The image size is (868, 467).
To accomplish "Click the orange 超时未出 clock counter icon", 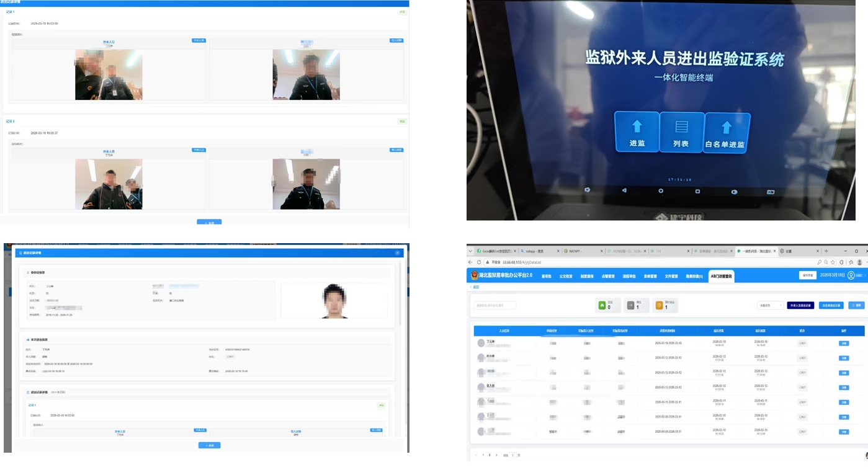I will [x=659, y=305].
